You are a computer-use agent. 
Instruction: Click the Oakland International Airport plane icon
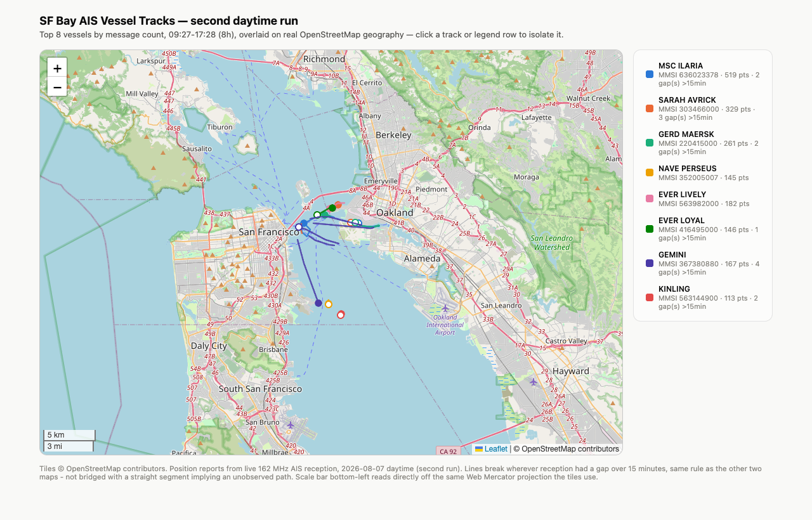point(445,308)
